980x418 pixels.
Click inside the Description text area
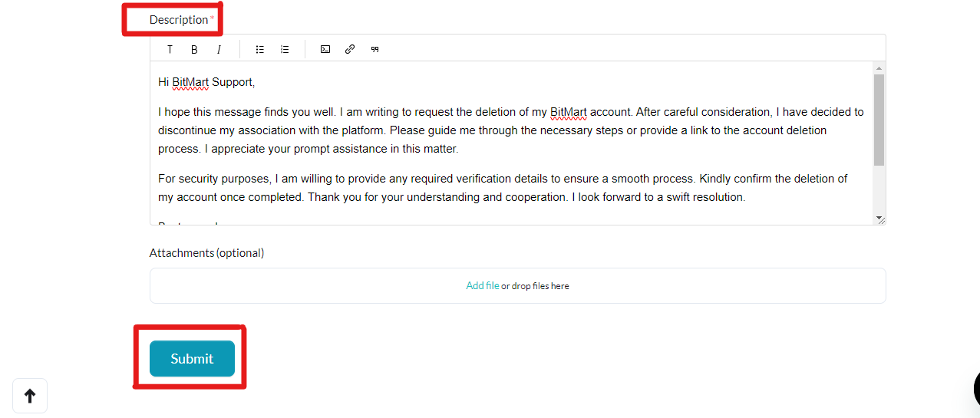click(512, 143)
